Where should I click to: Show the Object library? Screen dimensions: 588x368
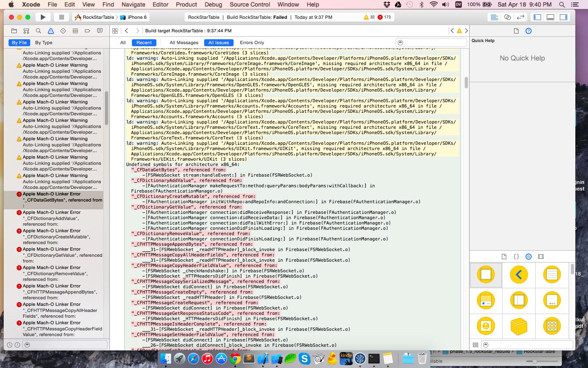528,257
